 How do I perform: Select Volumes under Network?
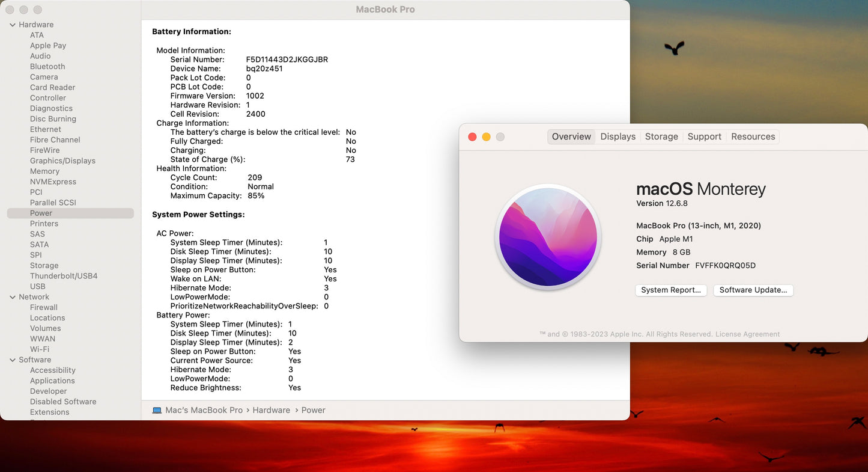point(46,328)
